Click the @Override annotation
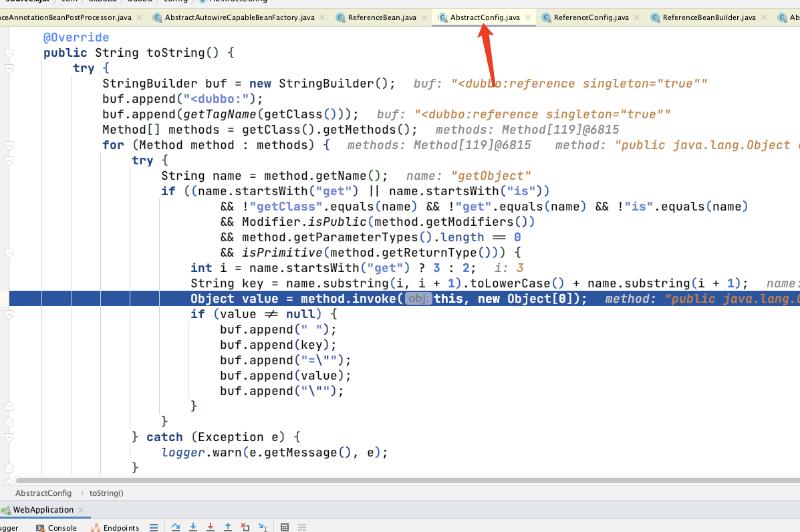Viewport: 800px width, 532px height. 76,37
